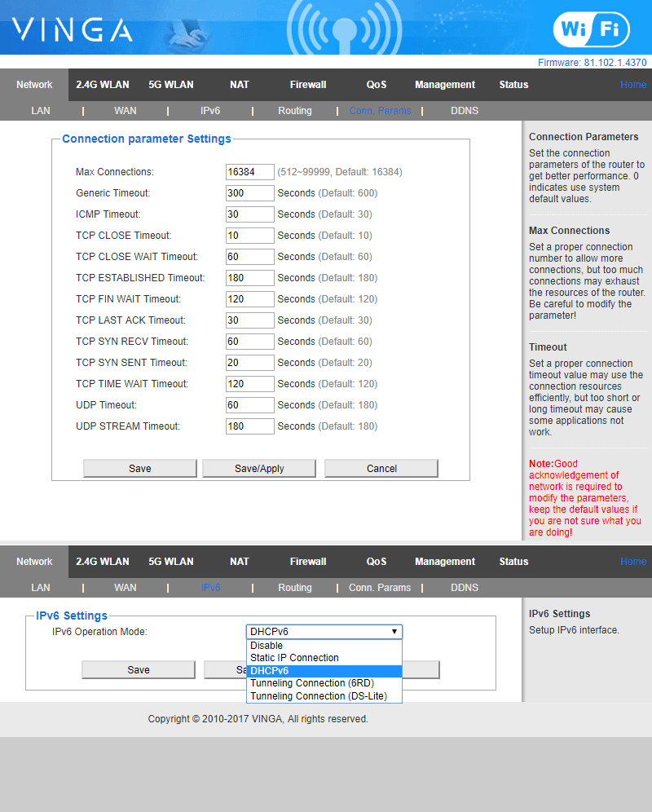Click Save in the IPv6 Settings section

coord(139,670)
